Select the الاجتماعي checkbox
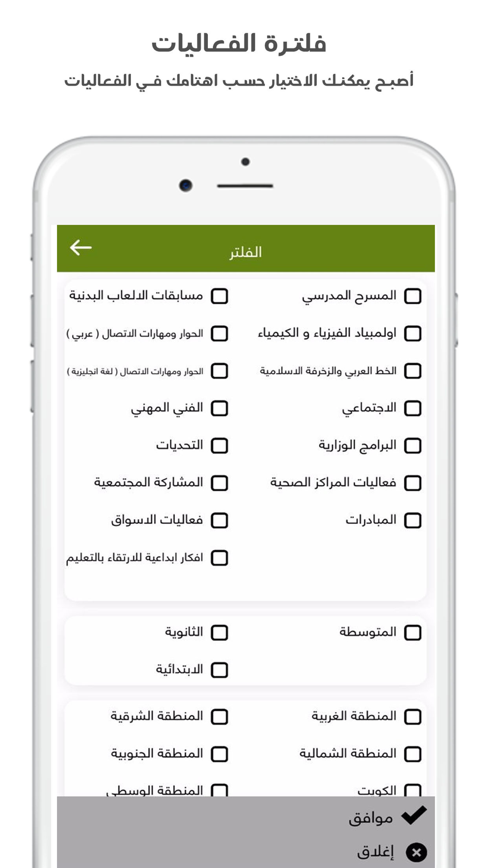 coord(413,408)
